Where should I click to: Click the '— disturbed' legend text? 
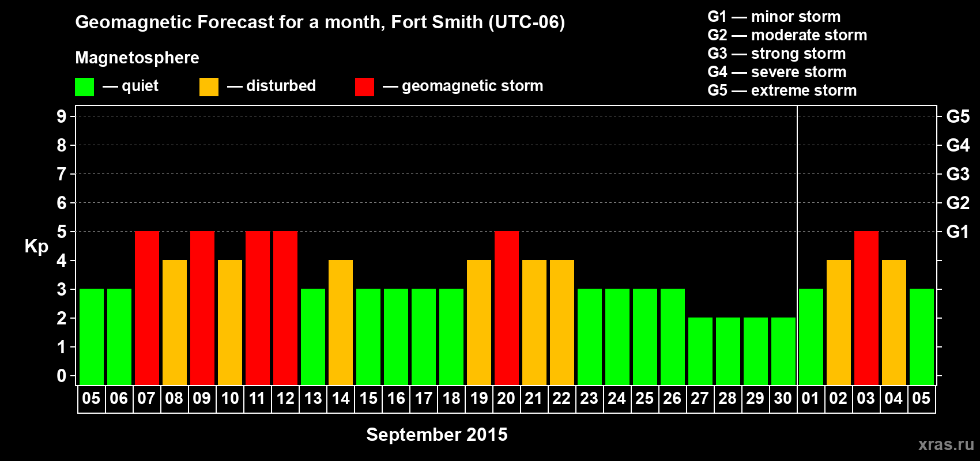[x=272, y=86]
